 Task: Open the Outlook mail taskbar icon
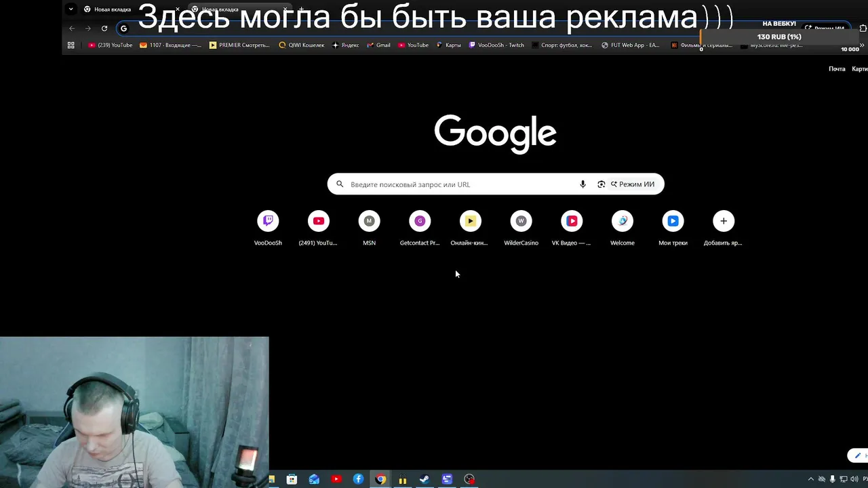314,479
